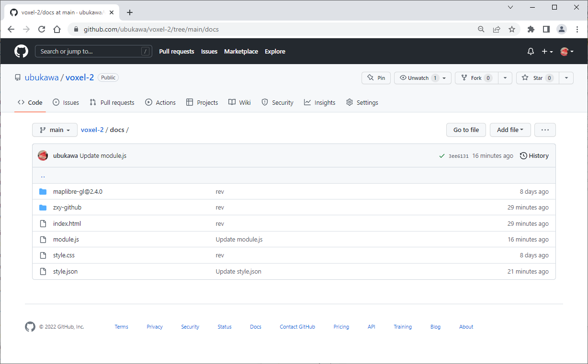Go to Explore
This screenshot has width=588, height=364.
(275, 51)
